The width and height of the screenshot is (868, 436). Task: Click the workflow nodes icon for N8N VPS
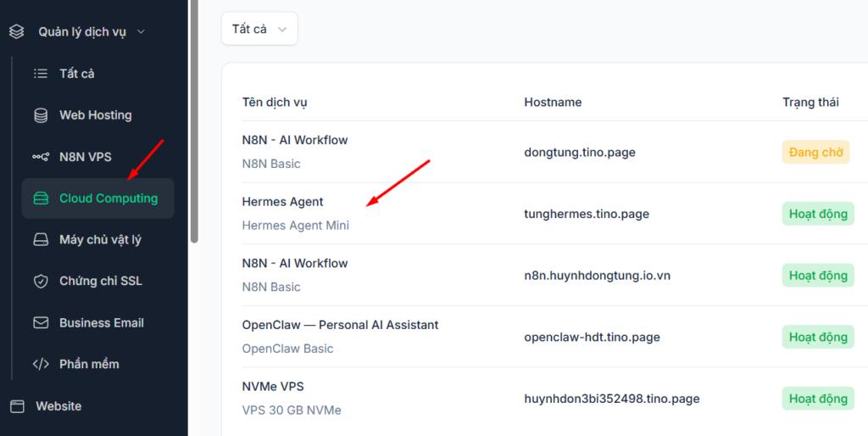click(41, 157)
